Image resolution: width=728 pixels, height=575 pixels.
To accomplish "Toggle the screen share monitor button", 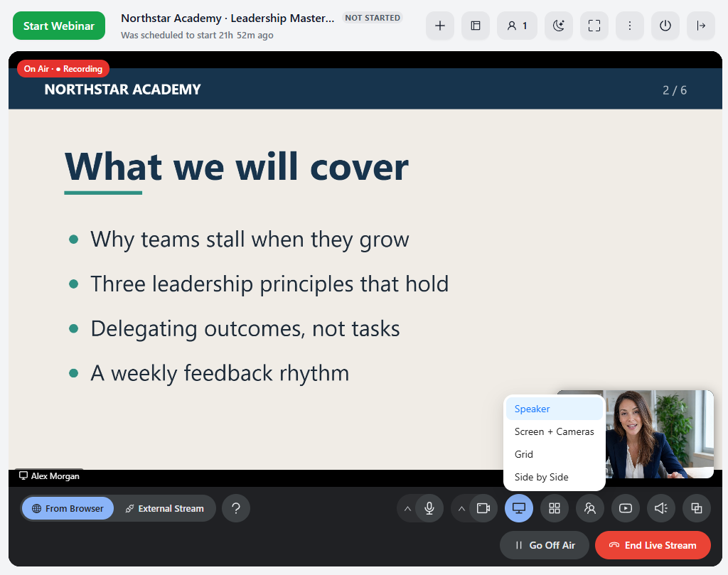I will pos(519,509).
